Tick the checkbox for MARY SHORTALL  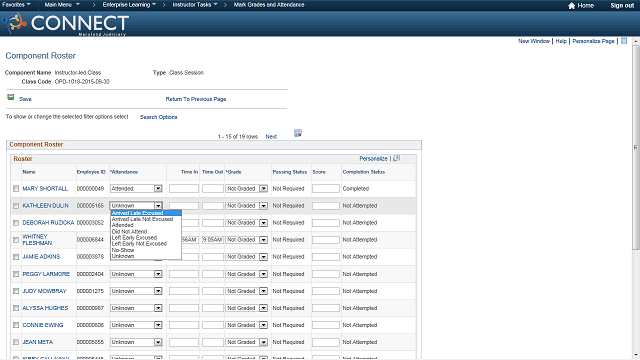point(16,189)
